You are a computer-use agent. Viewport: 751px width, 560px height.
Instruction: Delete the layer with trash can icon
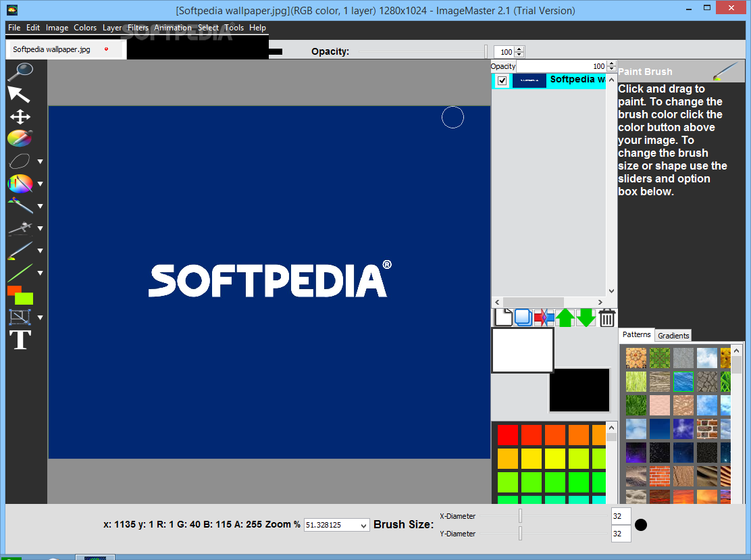pyautogui.click(x=607, y=317)
